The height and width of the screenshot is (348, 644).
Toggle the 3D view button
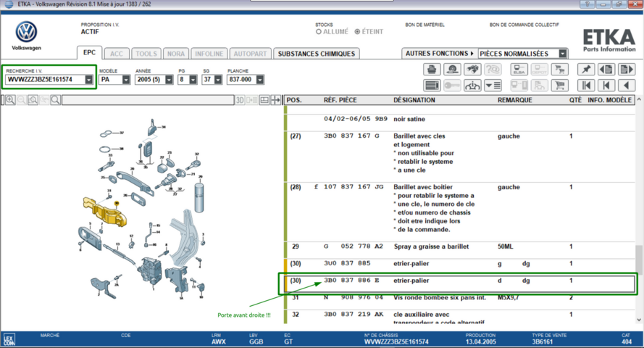pos(240,100)
